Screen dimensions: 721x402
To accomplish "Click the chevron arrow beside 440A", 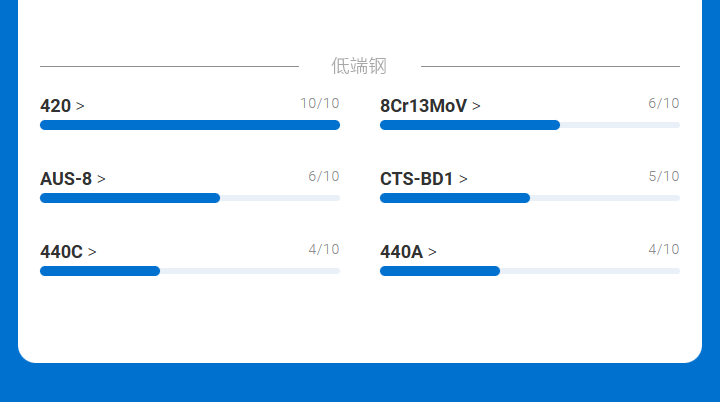I will pos(433,253).
